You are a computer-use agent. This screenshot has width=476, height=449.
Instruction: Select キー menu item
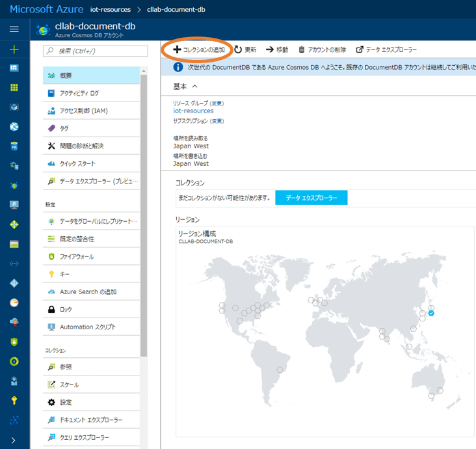(91, 274)
